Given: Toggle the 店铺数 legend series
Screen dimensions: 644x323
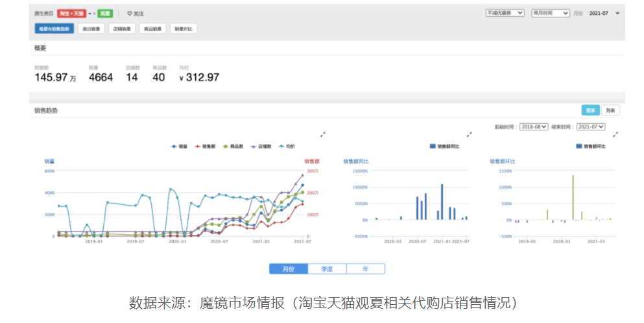Looking at the screenshot, I should [x=259, y=147].
